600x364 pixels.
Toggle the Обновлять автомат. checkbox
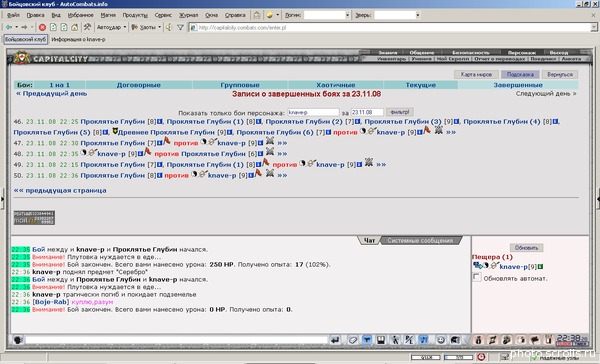point(476,277)
